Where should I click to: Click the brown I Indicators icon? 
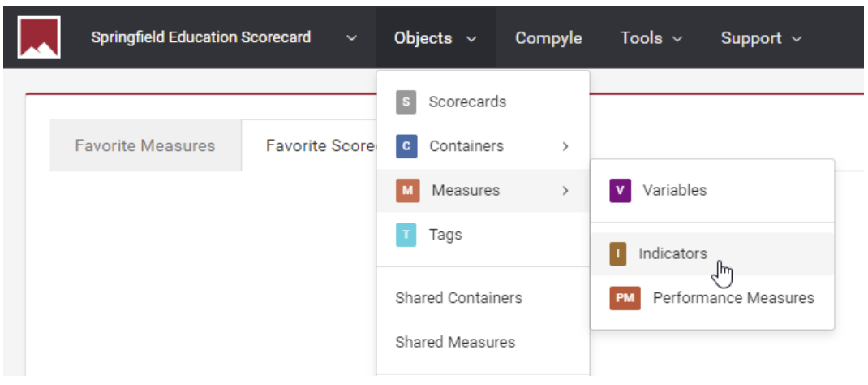pos(618,254)
